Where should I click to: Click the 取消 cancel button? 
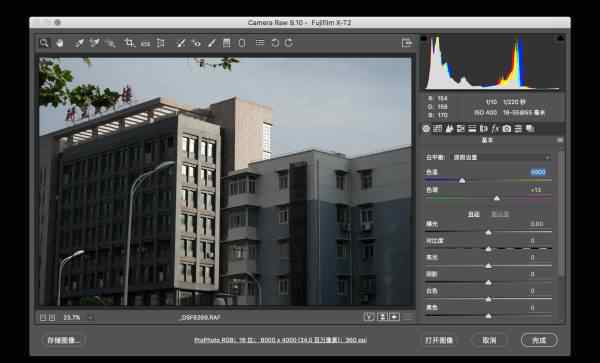(x=489, y=340)
